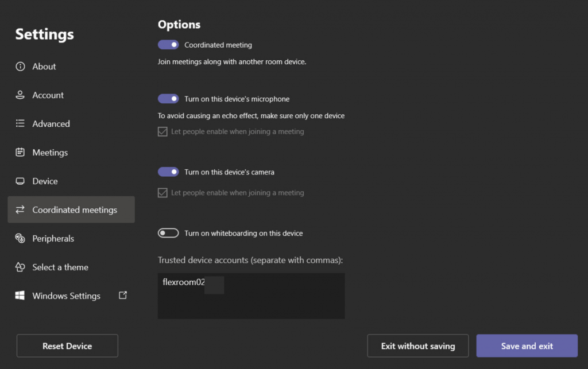Image resolution: width=588 pixels, height=369 pixels.
Task: Click the Account person icon
Action: click(x=20, y=95)
